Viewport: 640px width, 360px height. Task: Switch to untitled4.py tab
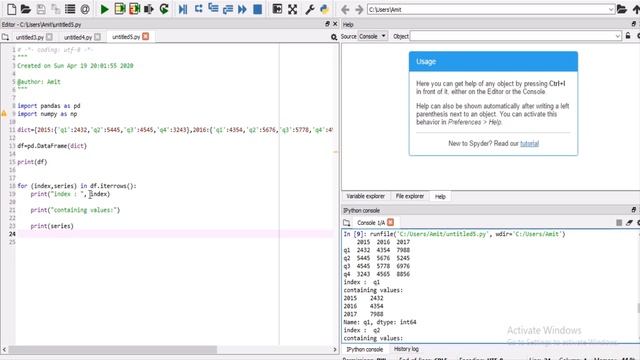point(78,37)
